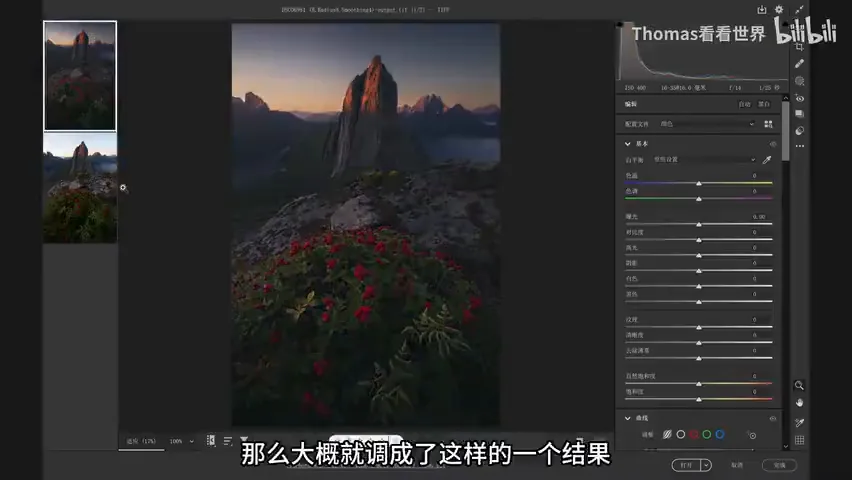The height and width of the screenshot is (480, 852).
Task: Select the white point curve channel
Action: coord(680,434)
